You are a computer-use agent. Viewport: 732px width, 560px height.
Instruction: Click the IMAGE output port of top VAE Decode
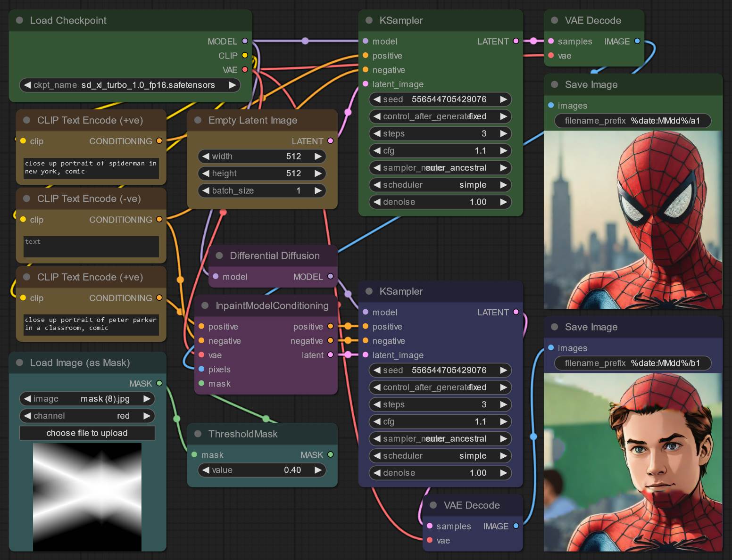(x=637, y=41)
